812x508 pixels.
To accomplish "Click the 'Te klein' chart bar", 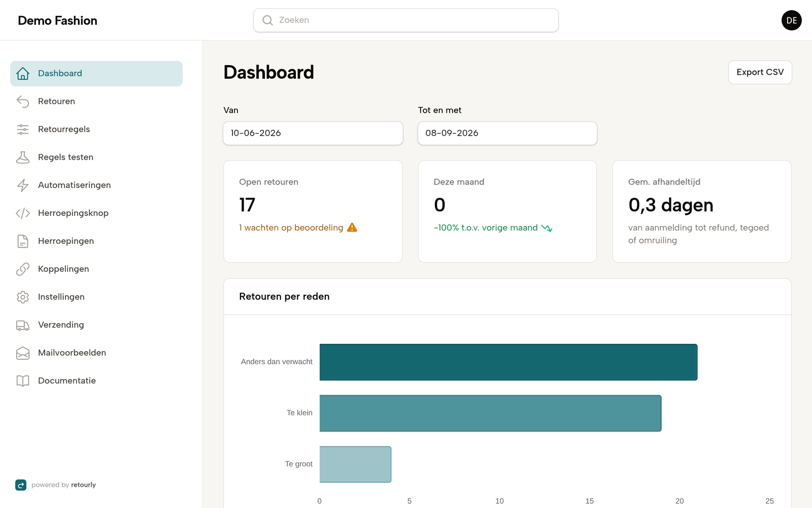I will tap(490, 414).
